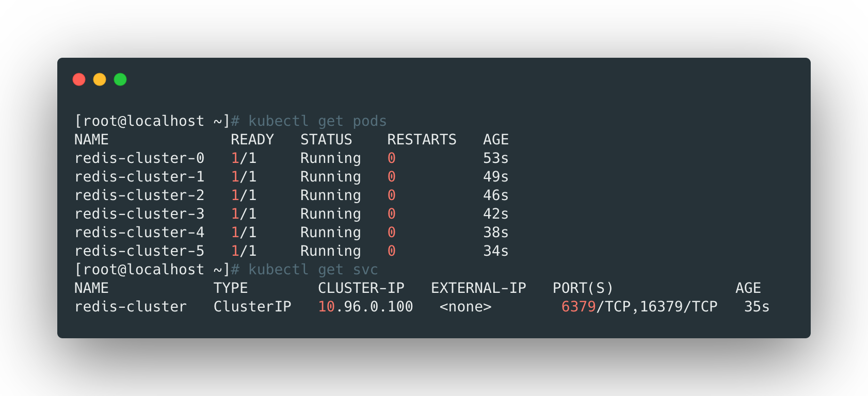Click the RESTARTS column header

click(422, 140)
